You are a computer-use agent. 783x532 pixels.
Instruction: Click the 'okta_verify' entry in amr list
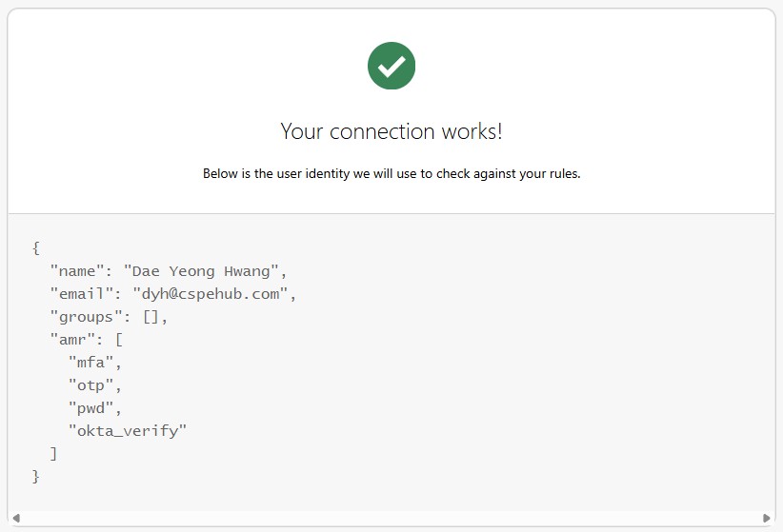128,431
